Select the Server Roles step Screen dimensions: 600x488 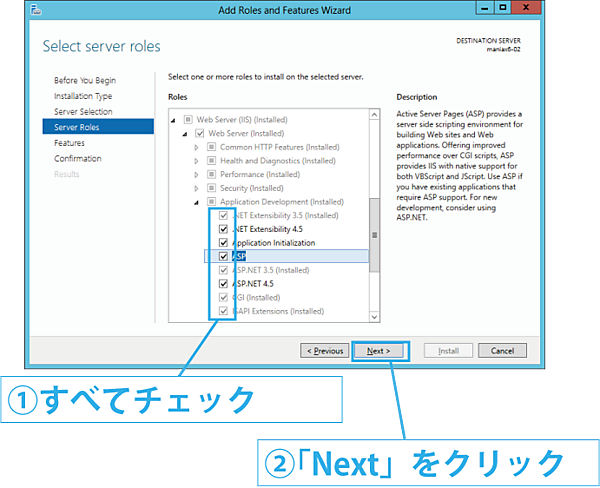pos(98,127)
